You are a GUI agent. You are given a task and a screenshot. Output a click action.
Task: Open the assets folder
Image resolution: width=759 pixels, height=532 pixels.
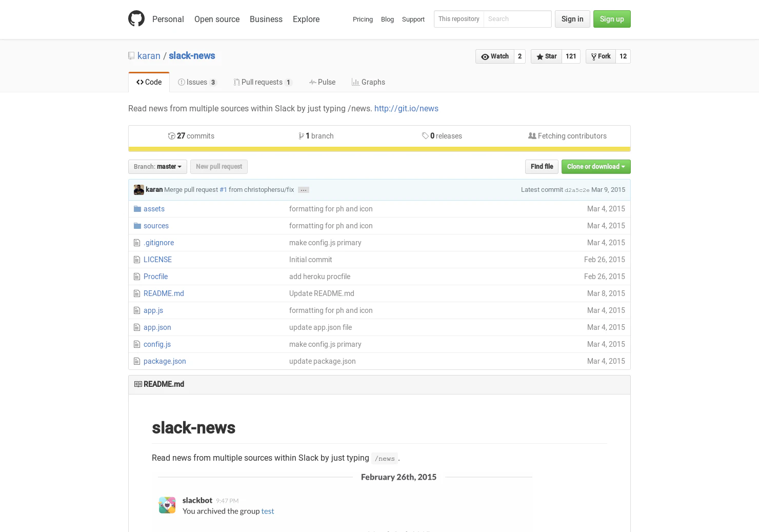[x=154, y=209]
